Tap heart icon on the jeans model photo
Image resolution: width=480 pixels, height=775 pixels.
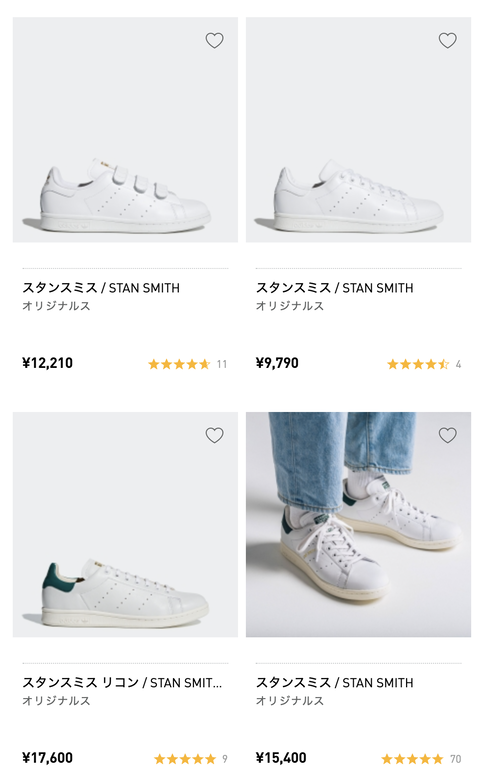click(x=447, y=435)
